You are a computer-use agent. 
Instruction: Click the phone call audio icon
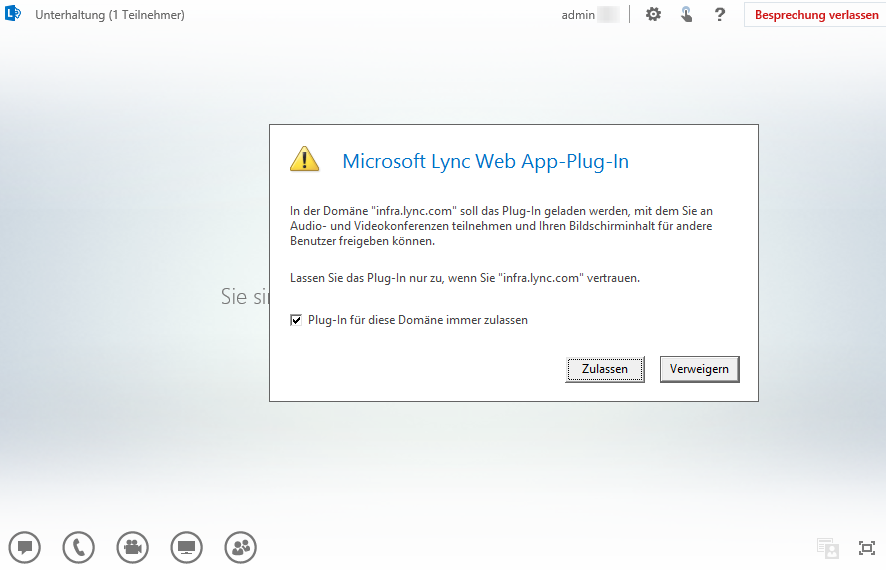point(79,547)
